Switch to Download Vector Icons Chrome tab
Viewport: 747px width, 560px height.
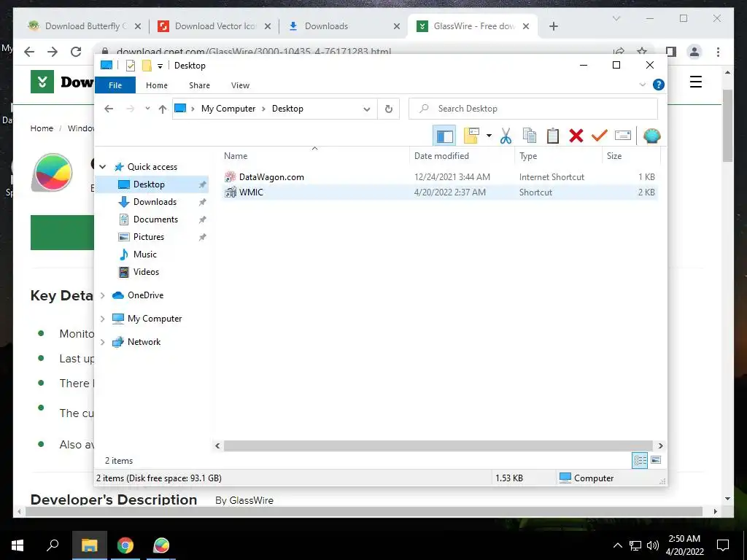pyautogui.click(x=214, y=26)
